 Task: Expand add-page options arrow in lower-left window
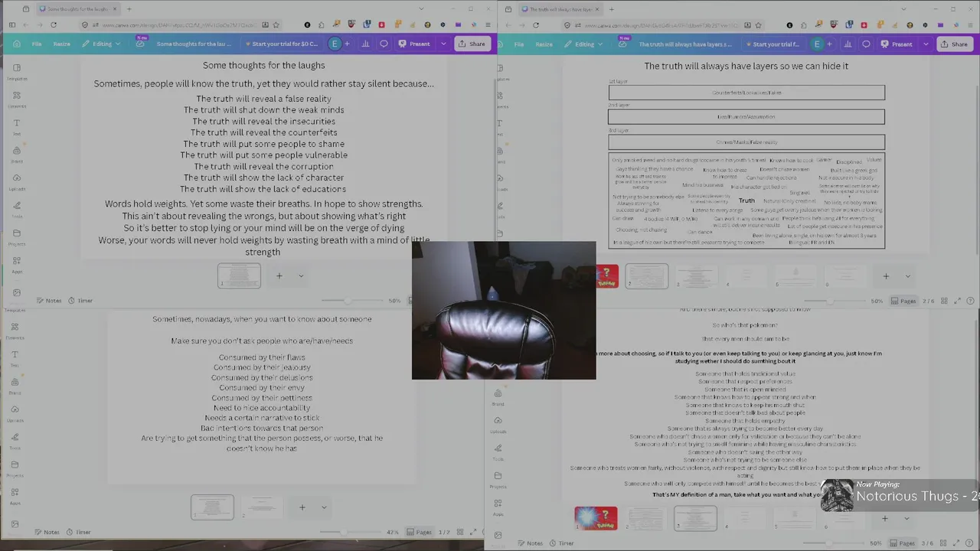click(x=324, y=507)
